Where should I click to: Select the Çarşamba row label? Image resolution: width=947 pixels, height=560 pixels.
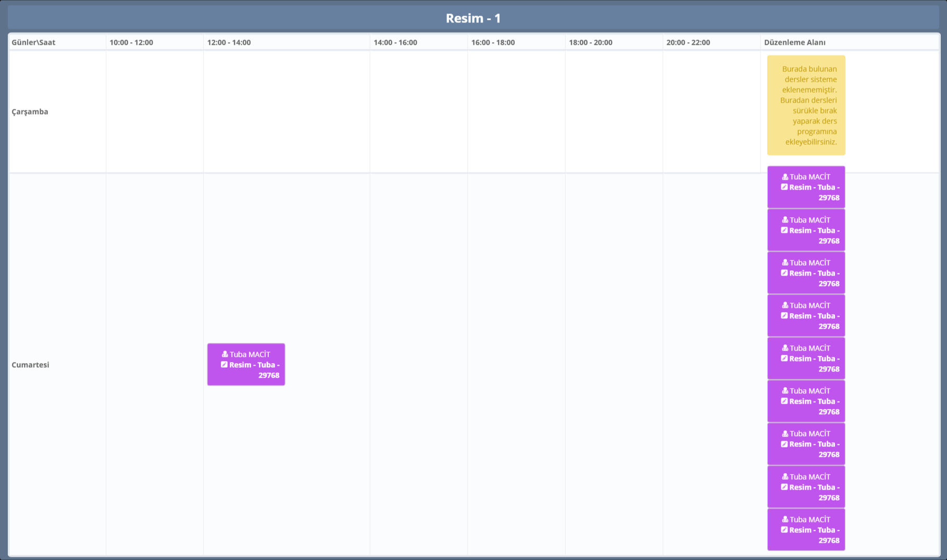click(30, 111)
